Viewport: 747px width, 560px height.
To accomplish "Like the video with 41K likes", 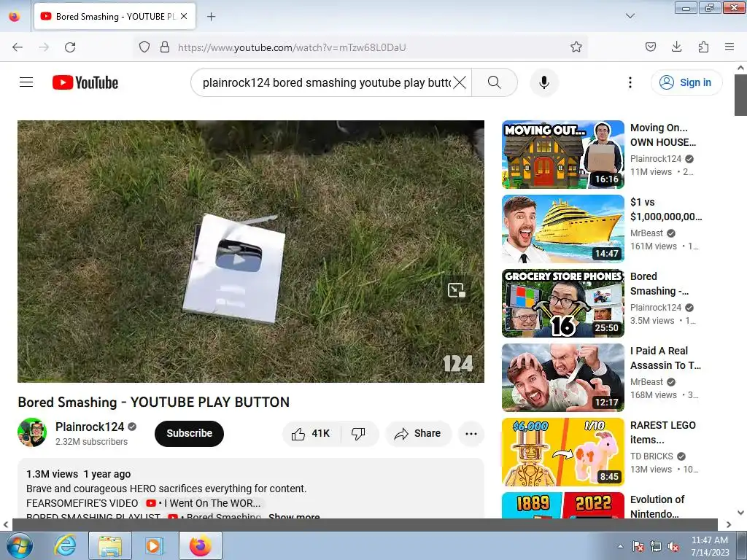I will pyautogui.click(x=311, y=433).
